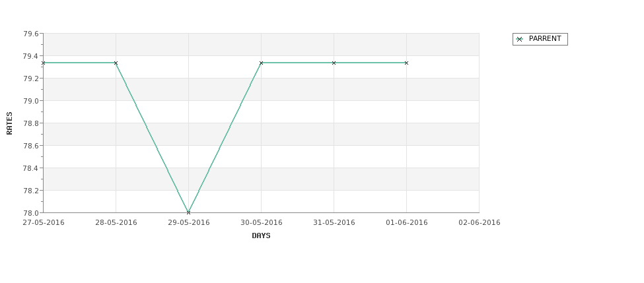
Task: Click the data point marker at 28-05-2016
Action: (x=116, y=63)
